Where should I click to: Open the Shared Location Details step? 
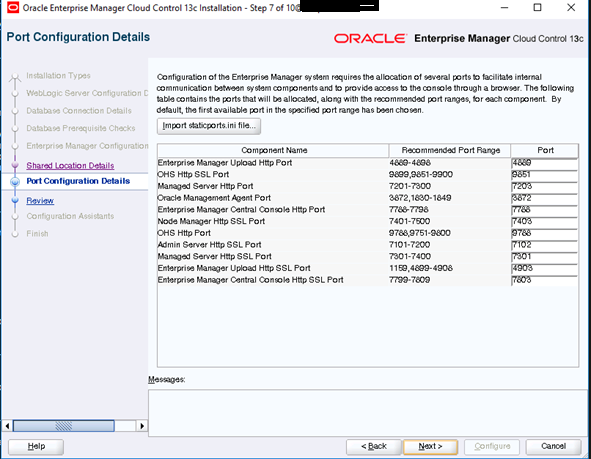tap(70, 165)
